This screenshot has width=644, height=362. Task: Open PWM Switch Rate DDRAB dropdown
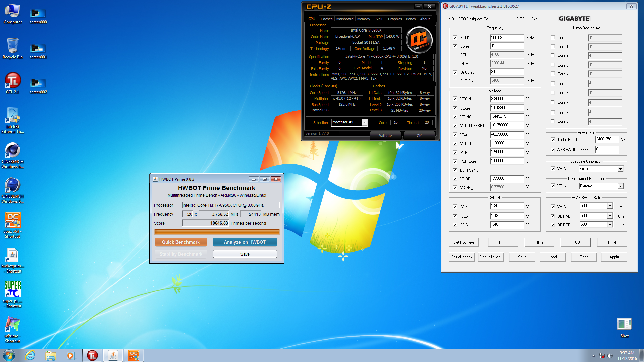[x=610, y=216]
